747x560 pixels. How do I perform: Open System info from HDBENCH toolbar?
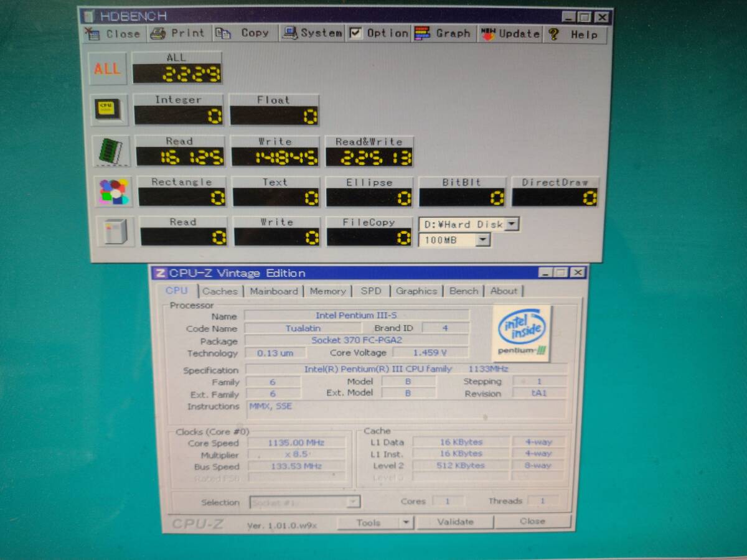pyautogui.click(x=312, y=34)
